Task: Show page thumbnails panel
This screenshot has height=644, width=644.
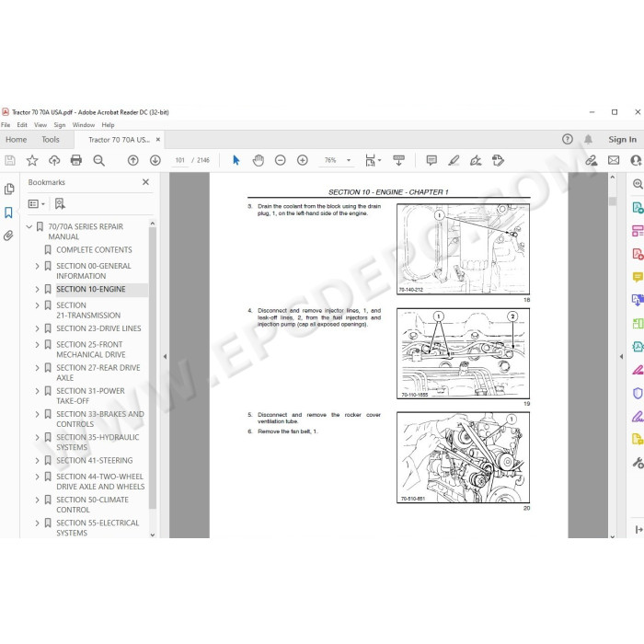Action: (x=8, y=189)
